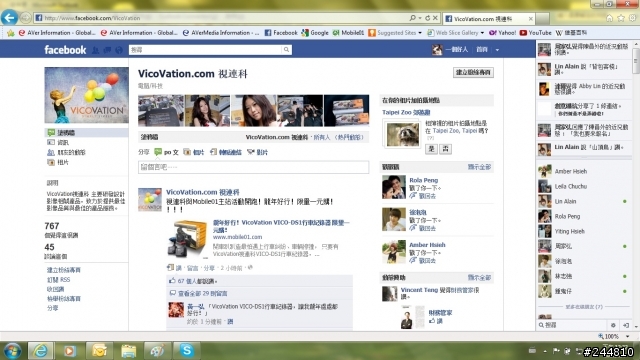The height and width of the screenshot is (360, 640).
Task: Open the Mobile01 bookmark in favorites bar
Action: coord(348,33)
